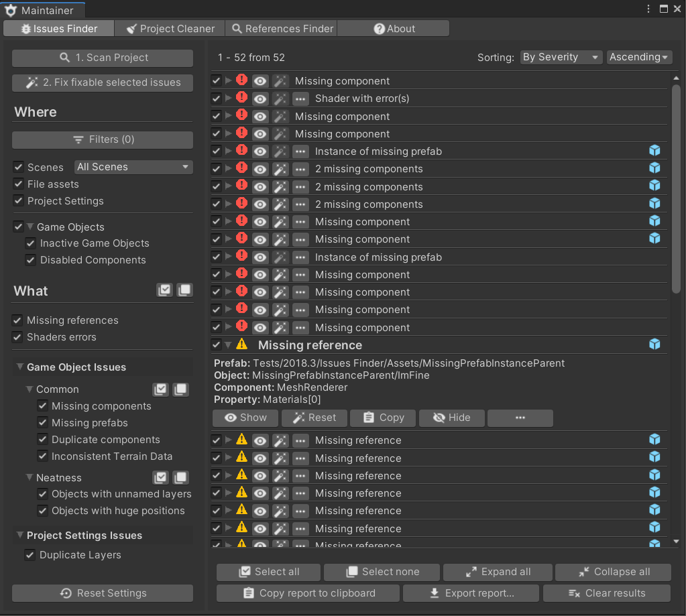686x616 pixels.
Task: Toggle Shaders errors checkbox
Action: point(17,337)
